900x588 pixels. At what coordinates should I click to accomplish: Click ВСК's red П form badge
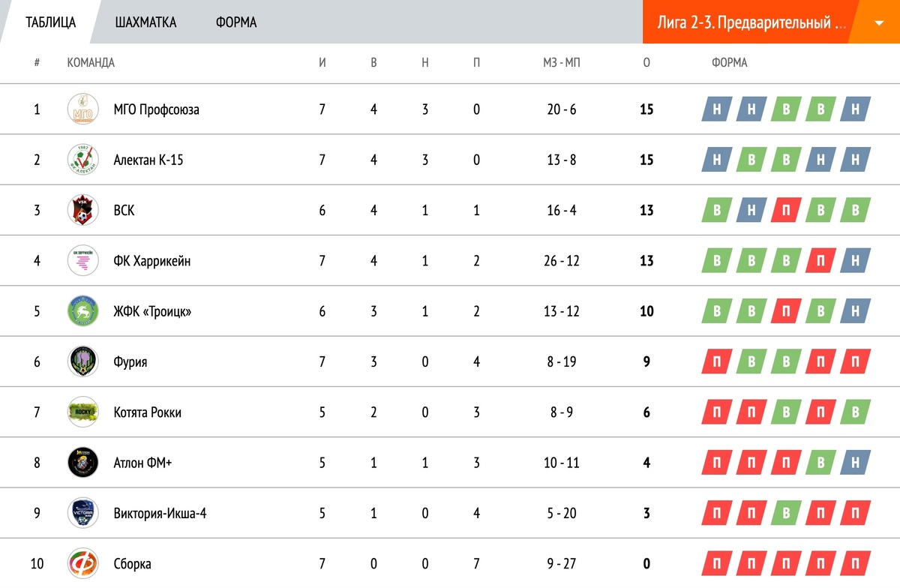click(x=786, y=211)
